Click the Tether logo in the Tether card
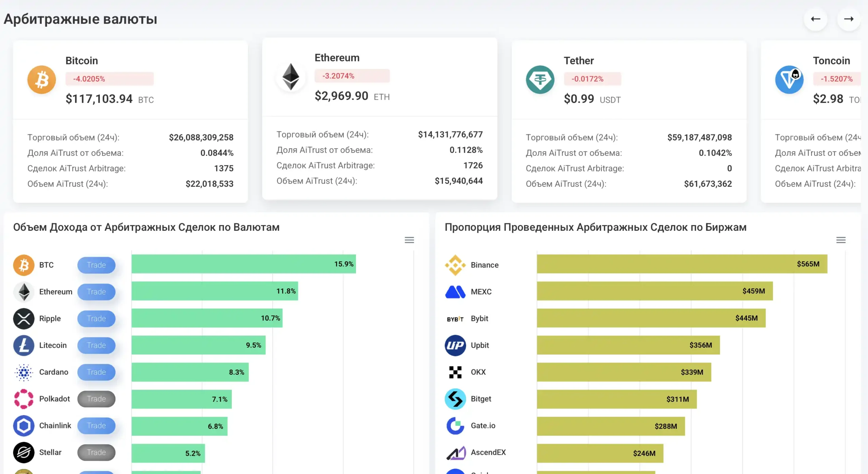Image resolution: width=868 pixels, height=474 pixels. click(540, 80)
